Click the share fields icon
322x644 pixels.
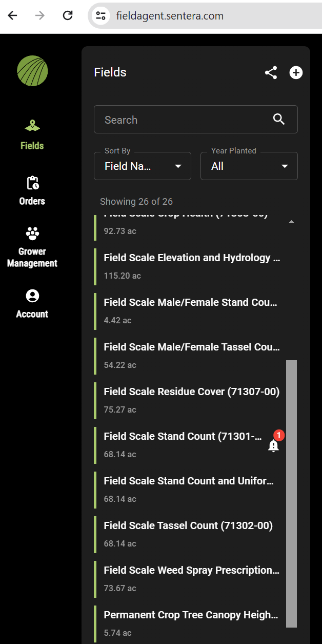(271, 73)
